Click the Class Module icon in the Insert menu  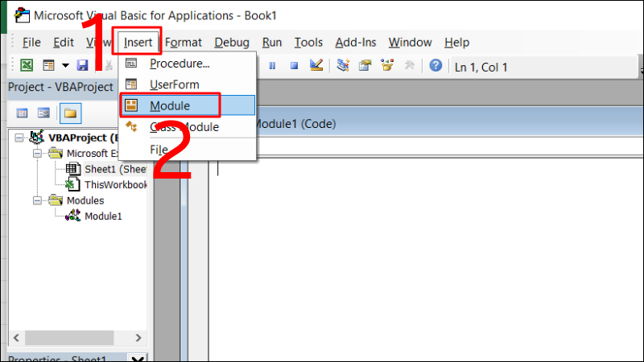131,126
